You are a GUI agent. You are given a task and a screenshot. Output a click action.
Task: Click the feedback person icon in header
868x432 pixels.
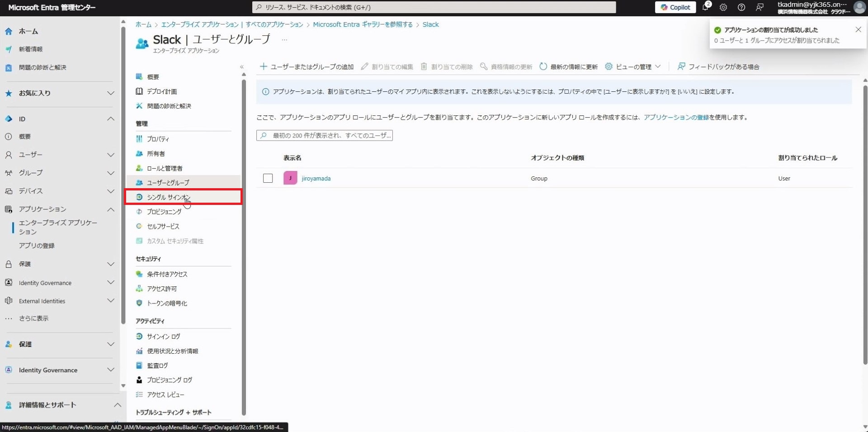[x=760, y=7]
